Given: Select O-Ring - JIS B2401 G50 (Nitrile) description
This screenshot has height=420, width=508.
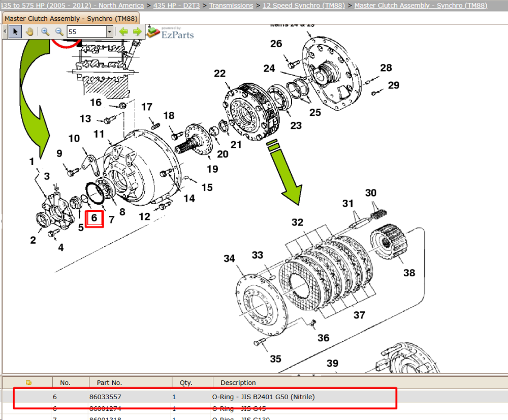Looking at the screenshot, I should point(263,397).
